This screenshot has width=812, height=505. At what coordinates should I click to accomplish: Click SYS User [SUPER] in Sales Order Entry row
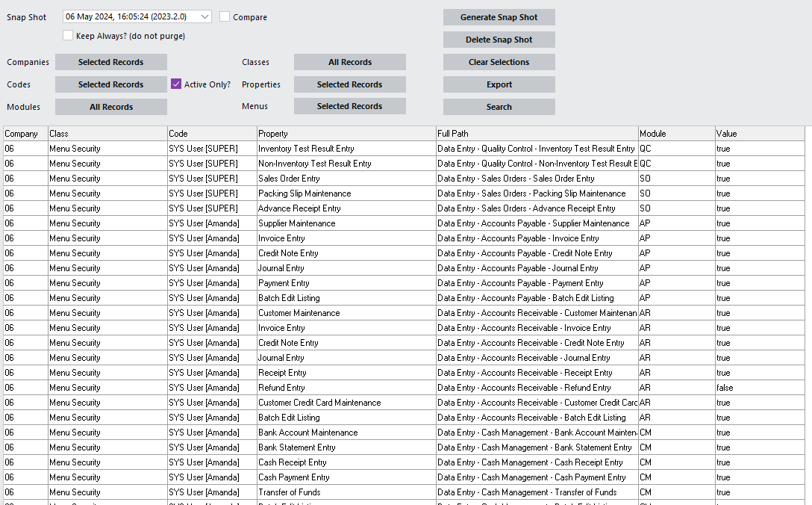coord(212,179)
